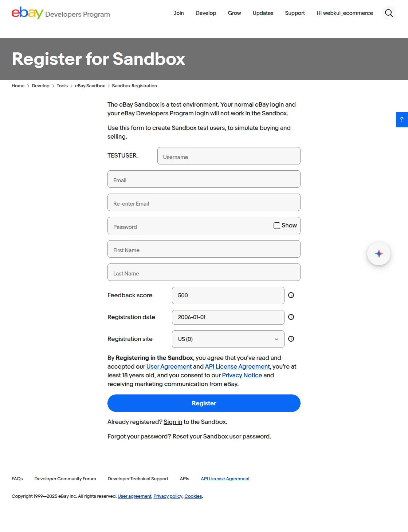Click inside the Username input field
This screenshot has height=532, width=408.
(229, 156)
